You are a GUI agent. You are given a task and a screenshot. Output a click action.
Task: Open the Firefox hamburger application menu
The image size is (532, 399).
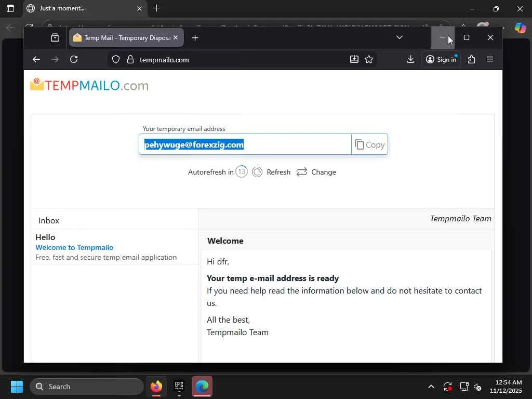tap(489, 59)
